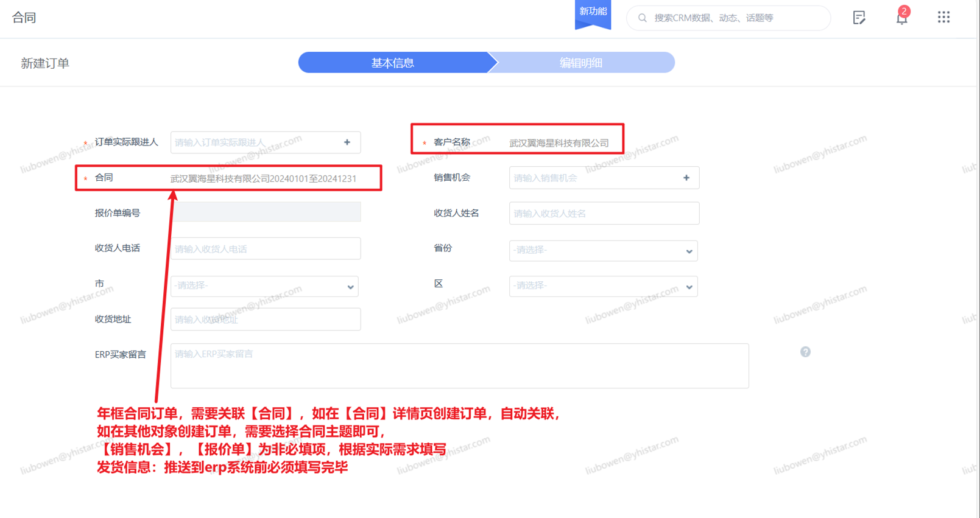This screenshot has height=518, width=980.
Task: Click the 销售机会 label
Action: tap(452, 178)
